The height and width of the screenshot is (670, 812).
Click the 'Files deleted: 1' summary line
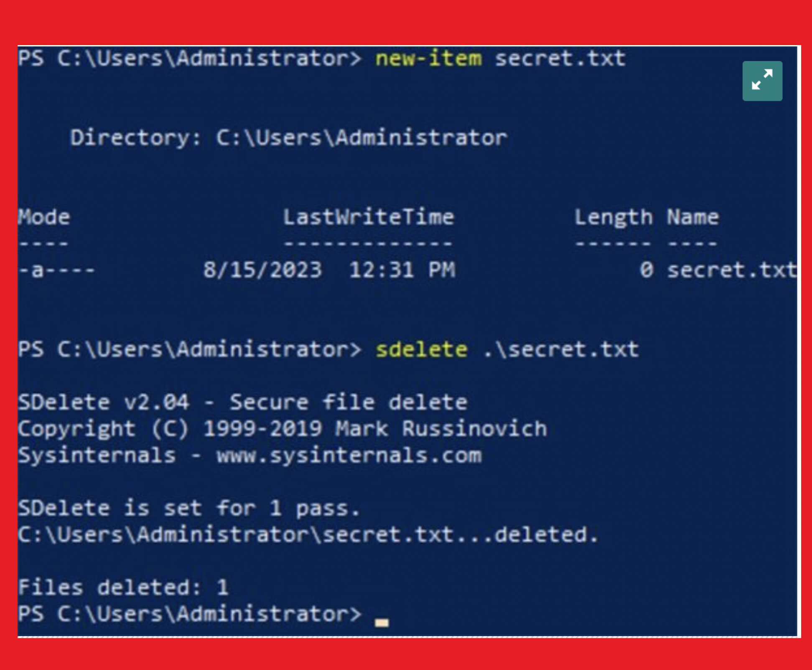click(124, 588)
